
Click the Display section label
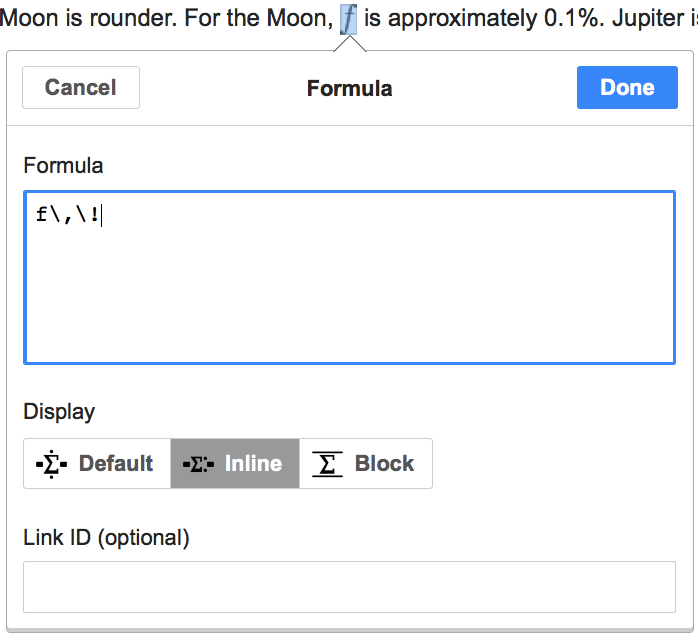[x=59, y=412]
